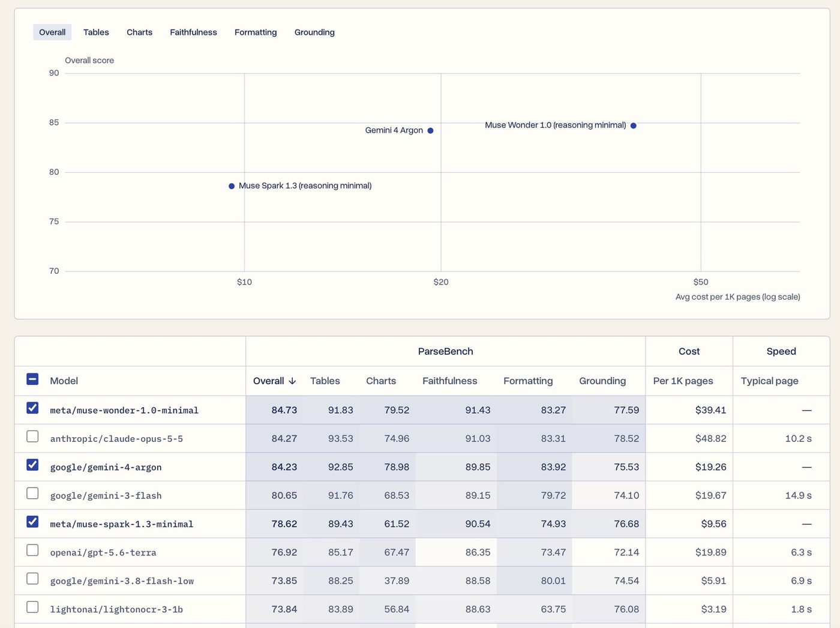The width and height of the screenshot is (840, 628).
Task: Sort by the Formatting column header
Action: 528,381
